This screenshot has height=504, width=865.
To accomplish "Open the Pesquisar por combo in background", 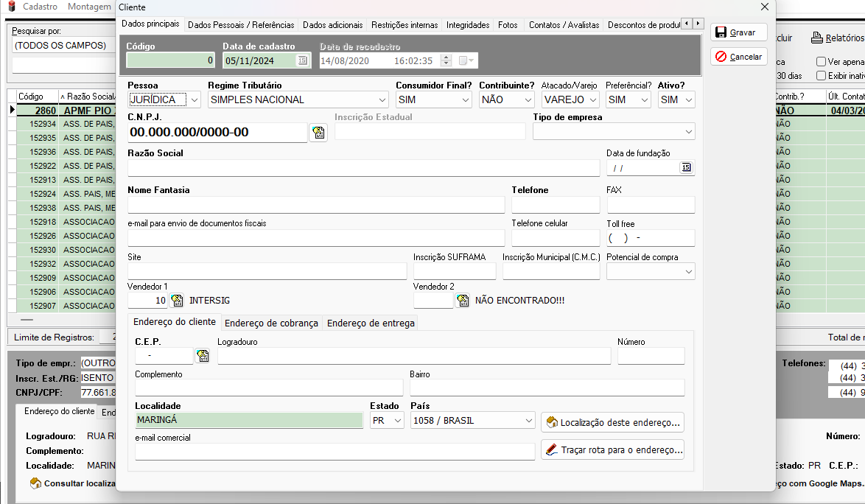I will pyautogui.click(x=63, y=45).
